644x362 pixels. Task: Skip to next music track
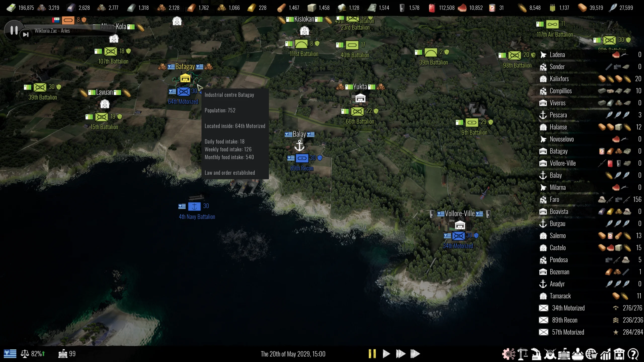click(26, 35)
